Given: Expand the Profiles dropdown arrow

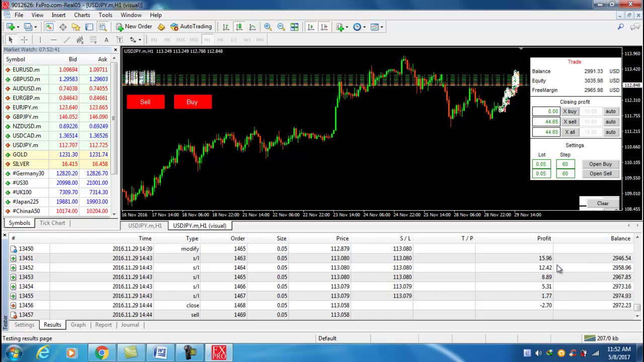Looking at the screenshot, I should click(35, 27).
